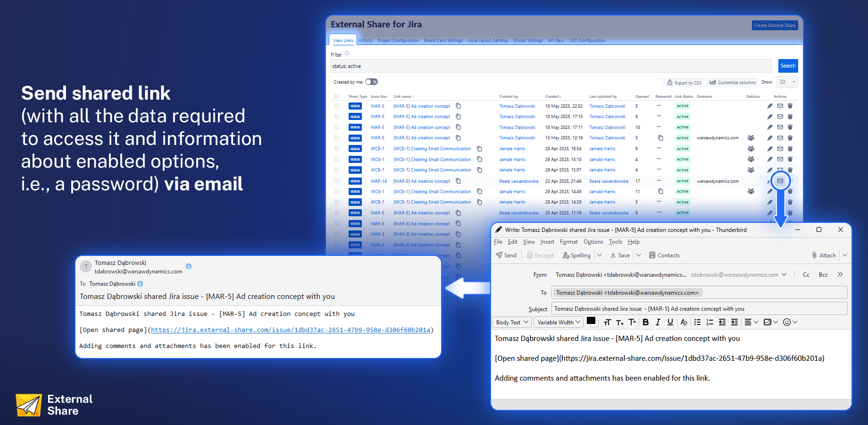Delete the link created 18 May 2025, 17:11
The height and width of the screenshot is (425, 868).
click(x=790, y=127)
